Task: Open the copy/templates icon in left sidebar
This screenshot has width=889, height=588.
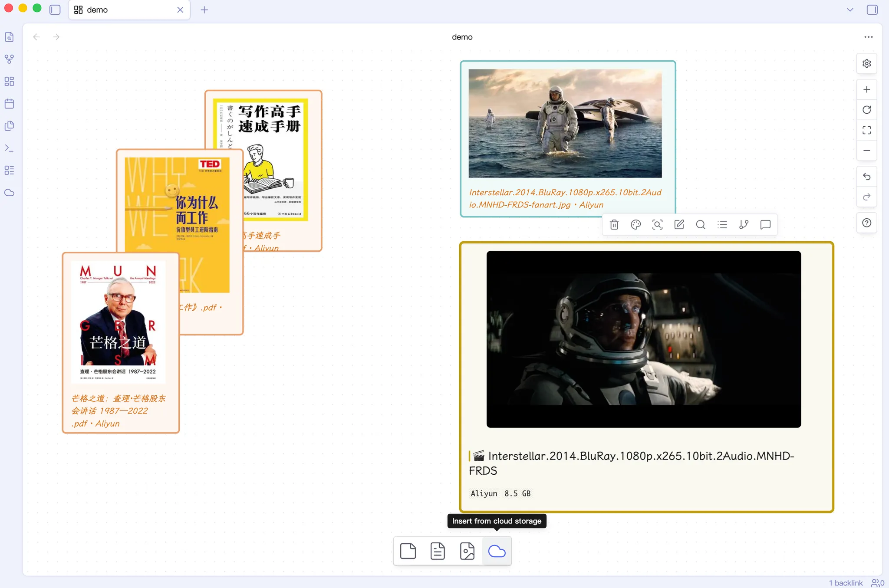Action: 9,126
